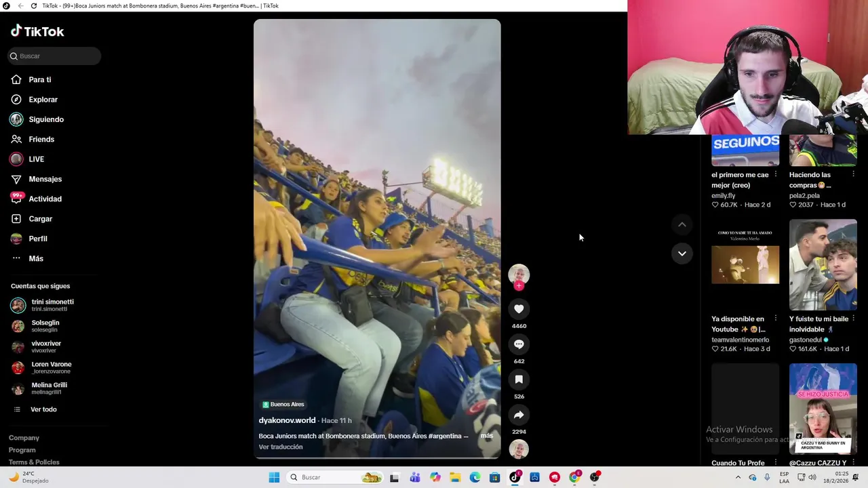Click the TikTok logo
The height and width of the screenshot is (488, 868).
point(37,31)
